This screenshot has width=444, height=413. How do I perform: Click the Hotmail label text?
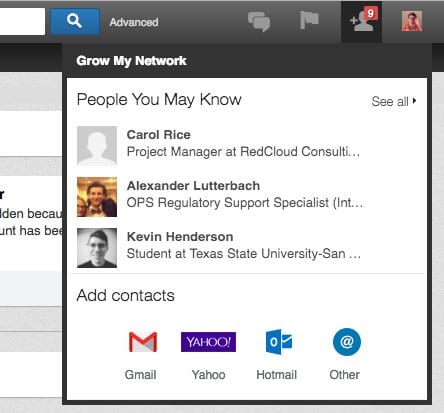[277, 375]
